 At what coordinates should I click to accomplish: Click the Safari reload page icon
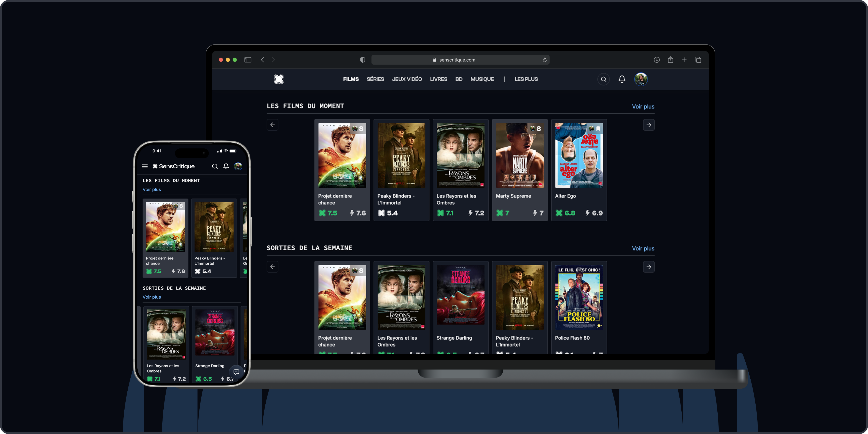(x=544, y=60)
